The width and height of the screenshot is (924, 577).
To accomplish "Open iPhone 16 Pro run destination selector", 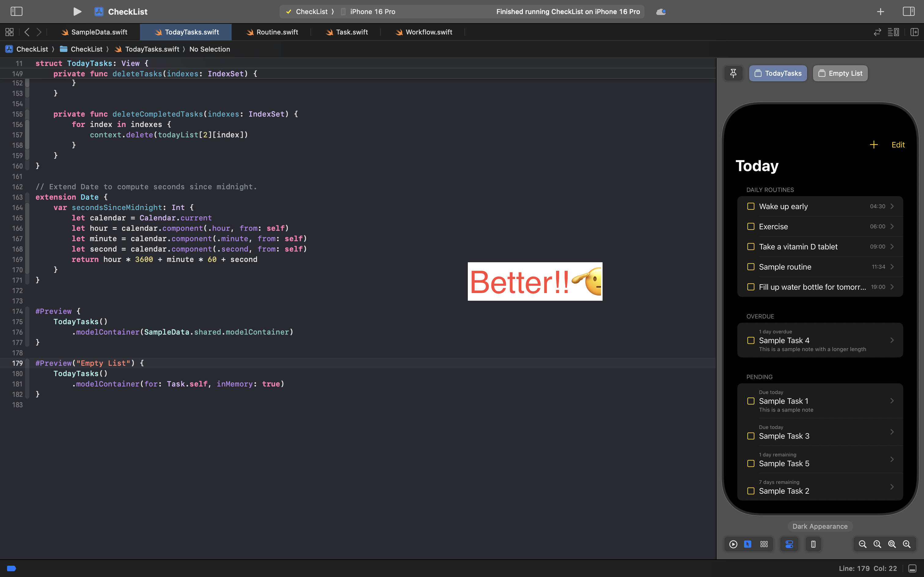I will (372, 12).
